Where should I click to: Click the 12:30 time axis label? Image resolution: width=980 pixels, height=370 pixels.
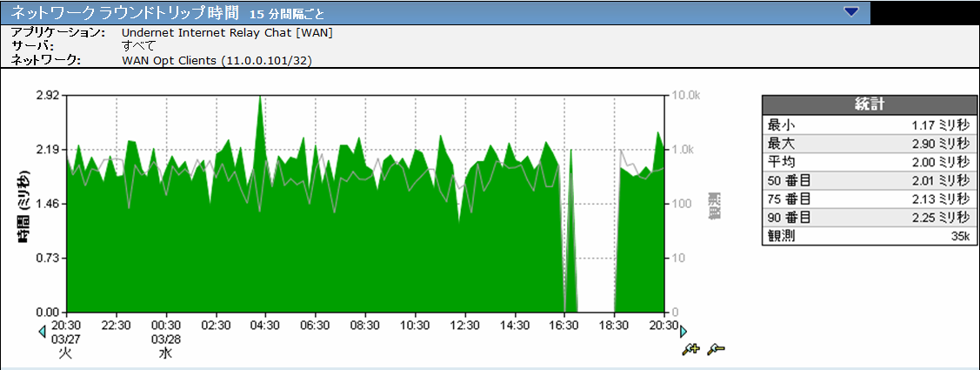465,326
